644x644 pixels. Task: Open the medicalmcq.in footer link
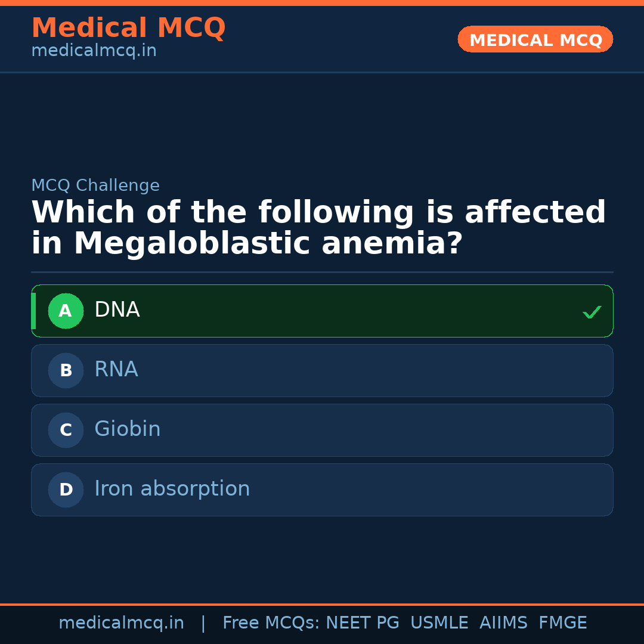pyautogui.click(x=121, y=623)
